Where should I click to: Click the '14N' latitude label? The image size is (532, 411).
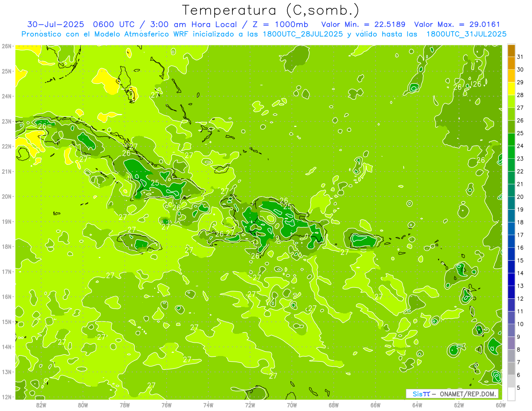point(7,347)
